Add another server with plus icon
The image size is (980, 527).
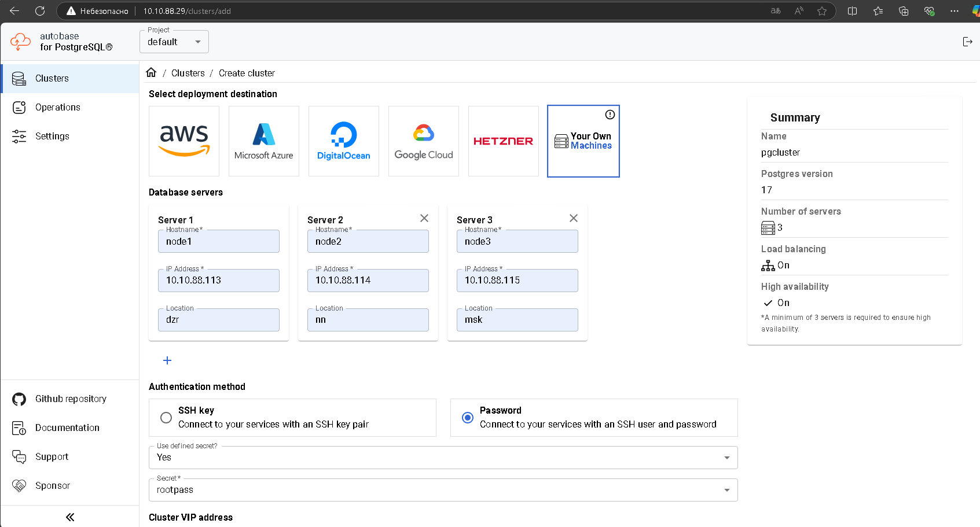167,360
